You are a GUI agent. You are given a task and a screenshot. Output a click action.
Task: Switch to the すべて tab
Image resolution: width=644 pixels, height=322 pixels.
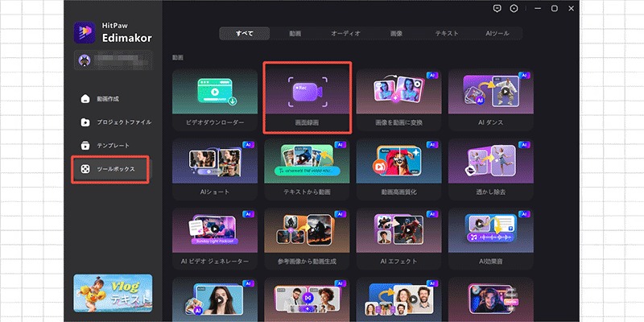[x=245, y=34]
